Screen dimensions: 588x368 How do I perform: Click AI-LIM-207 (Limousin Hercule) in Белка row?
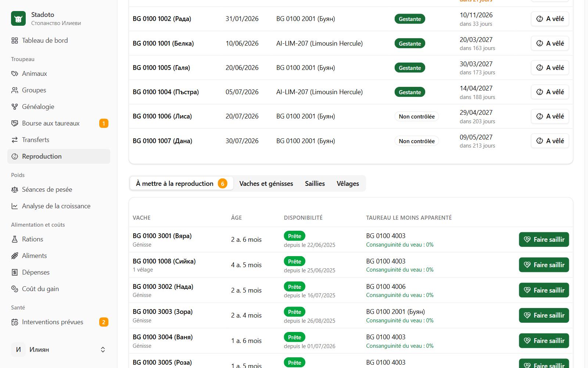coord(319,43)
